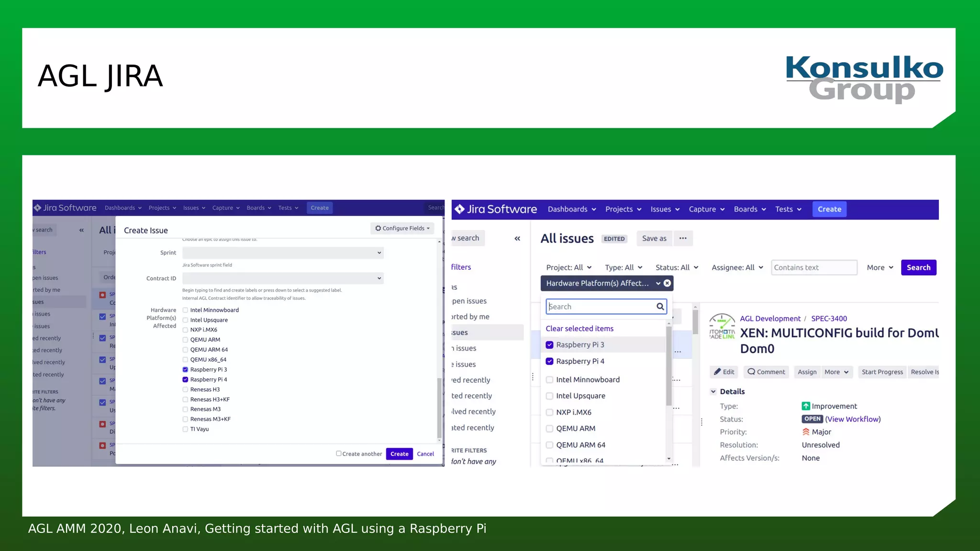The width and height of the screenshot is (980, 551).
Task: Click the Create Issue dialog vertical scrollbar
Action: point(439,407)
